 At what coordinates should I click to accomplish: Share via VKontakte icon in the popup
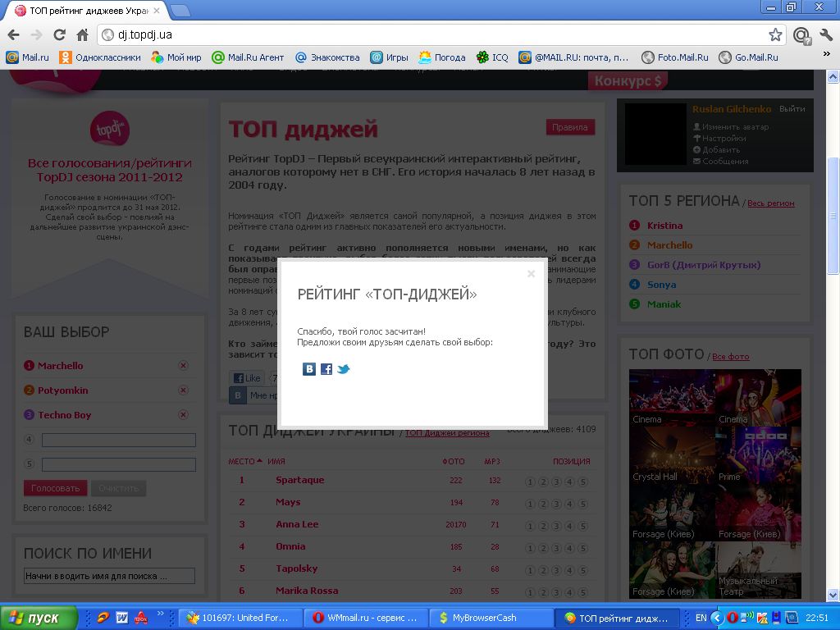coord(309,369)
